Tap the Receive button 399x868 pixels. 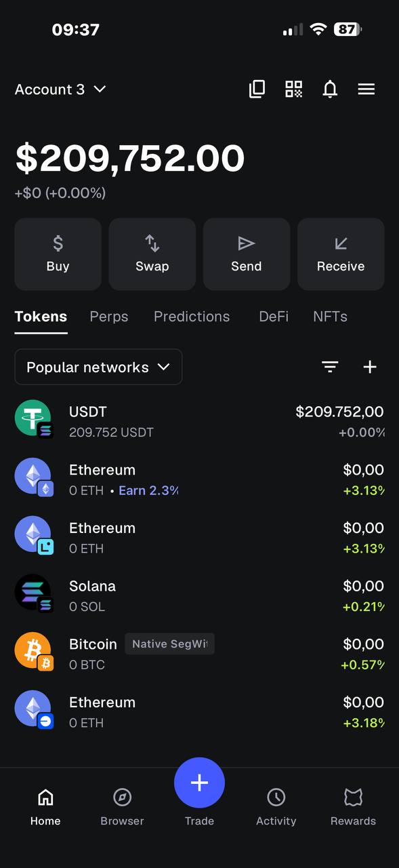tap(341, 254)
